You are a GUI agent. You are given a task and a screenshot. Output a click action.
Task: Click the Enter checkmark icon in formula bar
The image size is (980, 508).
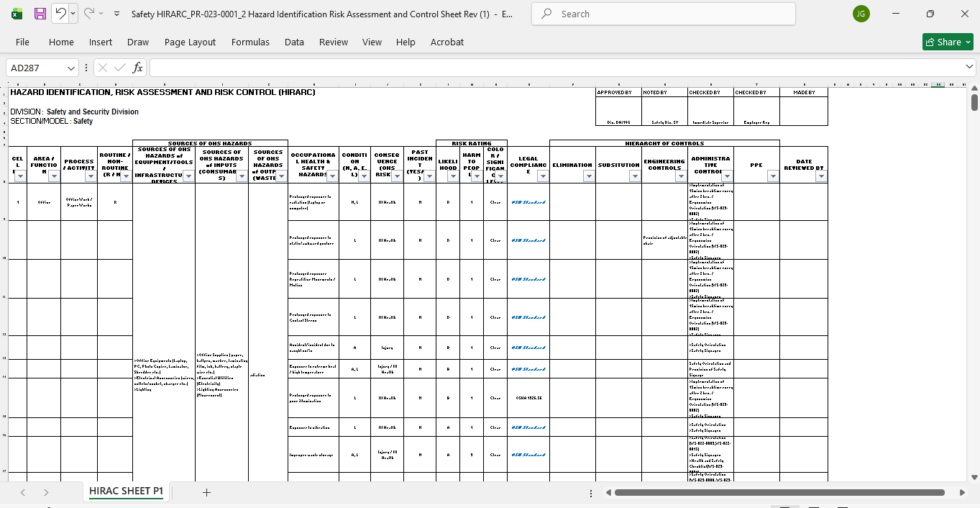click(119, 68)
